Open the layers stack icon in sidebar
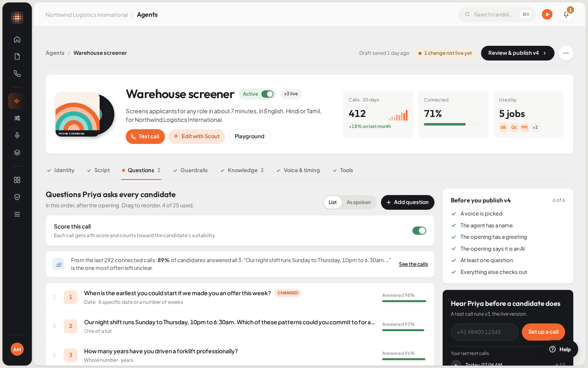The image size is (588, 368). 17,153
